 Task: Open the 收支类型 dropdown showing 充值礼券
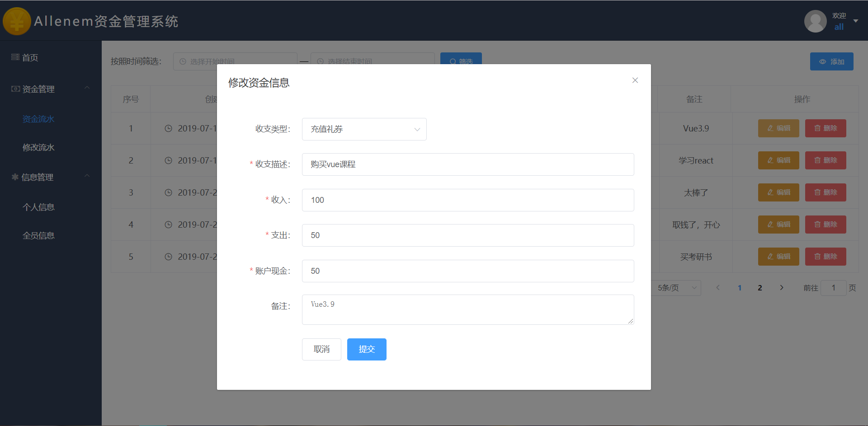pyautogui.click(x=364, y=129)
